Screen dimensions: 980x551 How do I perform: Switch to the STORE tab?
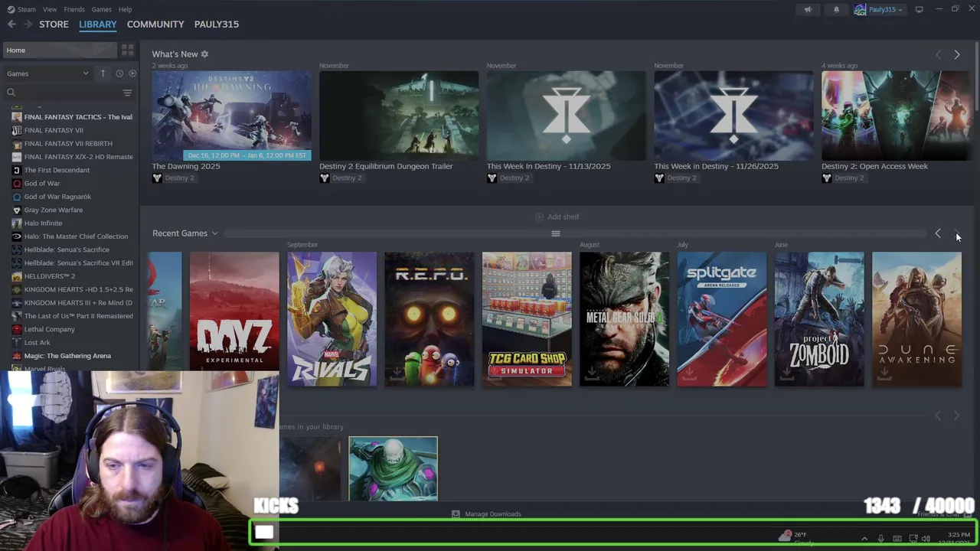tap(54, 24)
